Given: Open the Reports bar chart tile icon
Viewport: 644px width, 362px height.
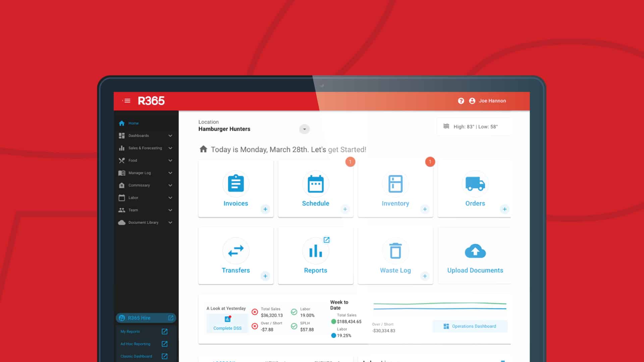Looking at the screenshot, I should [x=316, y=251].
